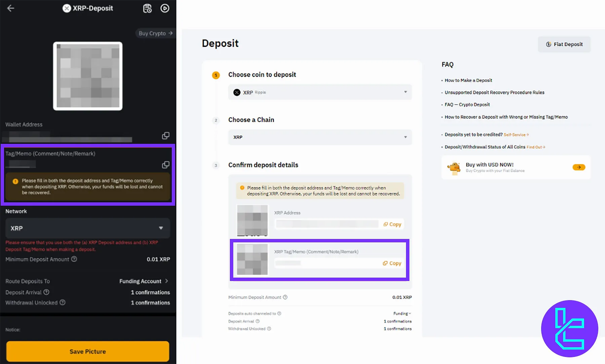This screenshot has height=364, width=605.
Task: Click the Self-Service link
Action: point(516,135)
